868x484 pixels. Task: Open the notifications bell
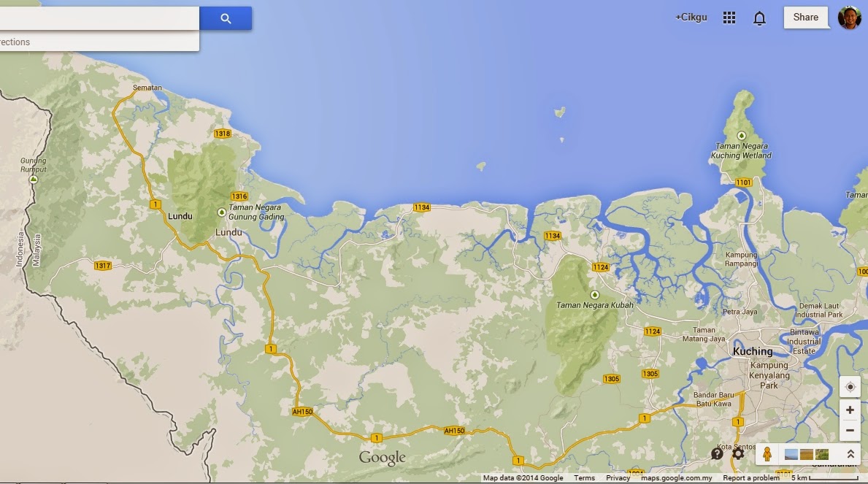point(759,18)
